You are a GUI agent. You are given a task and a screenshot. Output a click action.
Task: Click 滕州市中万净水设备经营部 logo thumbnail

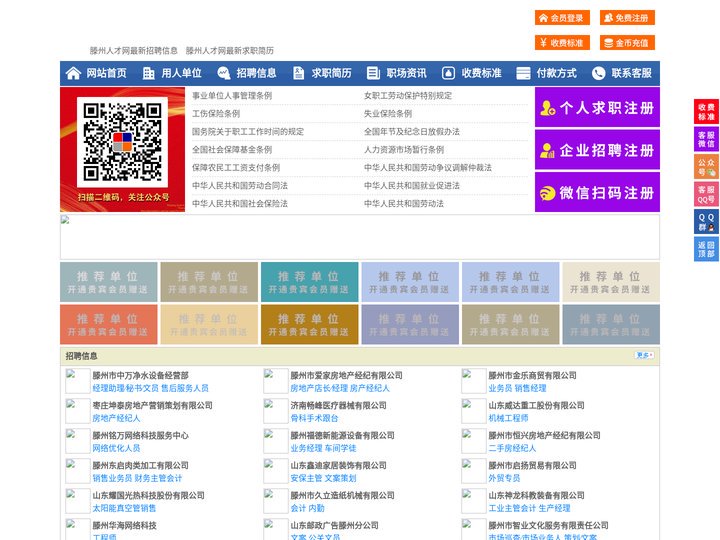[78, 381]
